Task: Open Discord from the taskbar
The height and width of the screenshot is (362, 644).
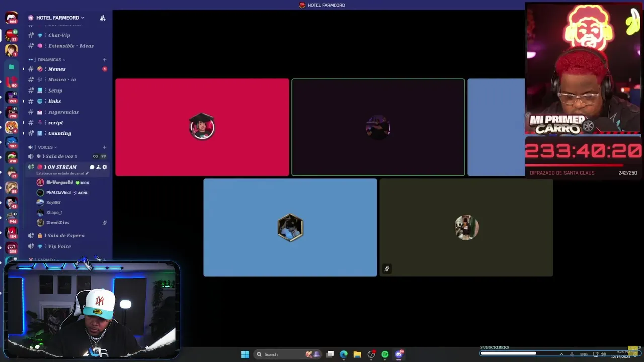Action: pos(399,354)
